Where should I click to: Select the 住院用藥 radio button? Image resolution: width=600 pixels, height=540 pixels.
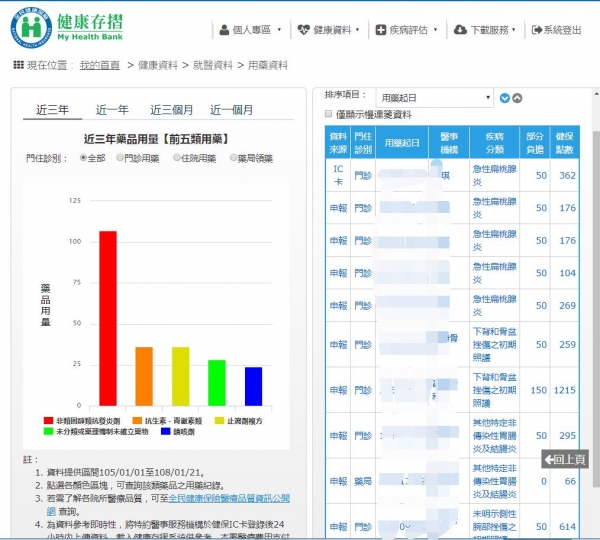click(x=177, y=158)
